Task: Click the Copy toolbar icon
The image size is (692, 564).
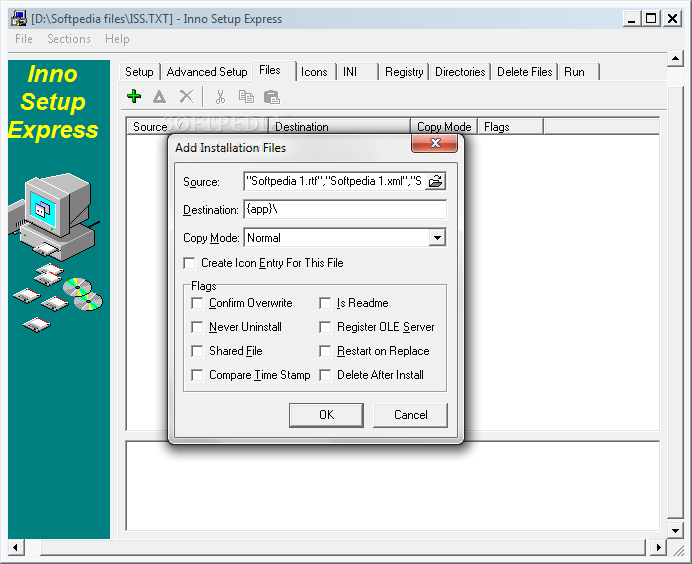Action: tap(246, 96)
